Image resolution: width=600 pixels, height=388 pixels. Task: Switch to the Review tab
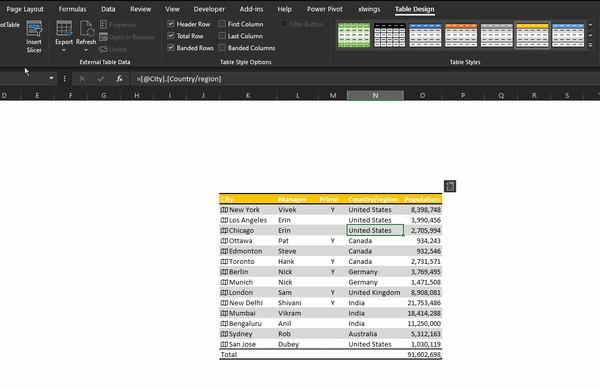point(140,9)
